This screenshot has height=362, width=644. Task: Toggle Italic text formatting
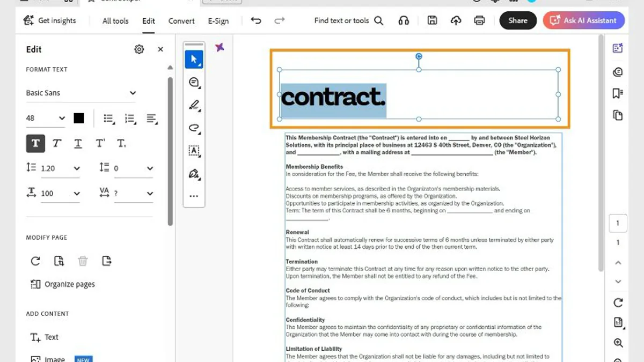click(x=56, y=143)
